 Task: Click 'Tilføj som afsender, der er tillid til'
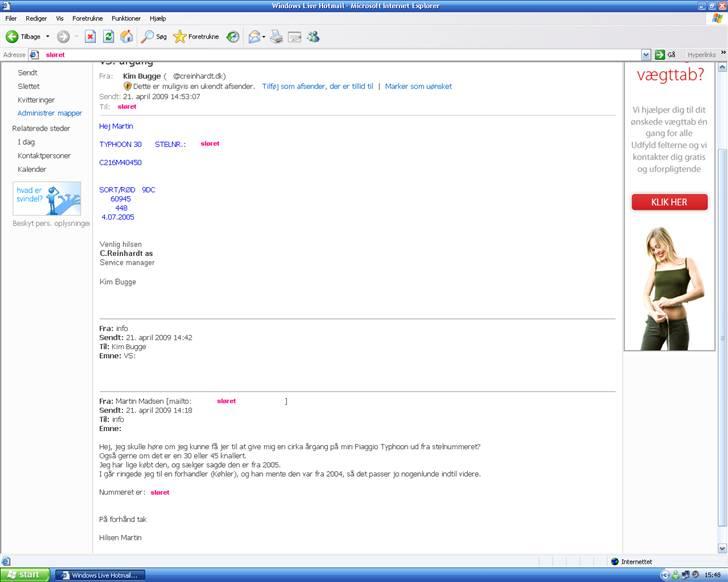point(317,87)
